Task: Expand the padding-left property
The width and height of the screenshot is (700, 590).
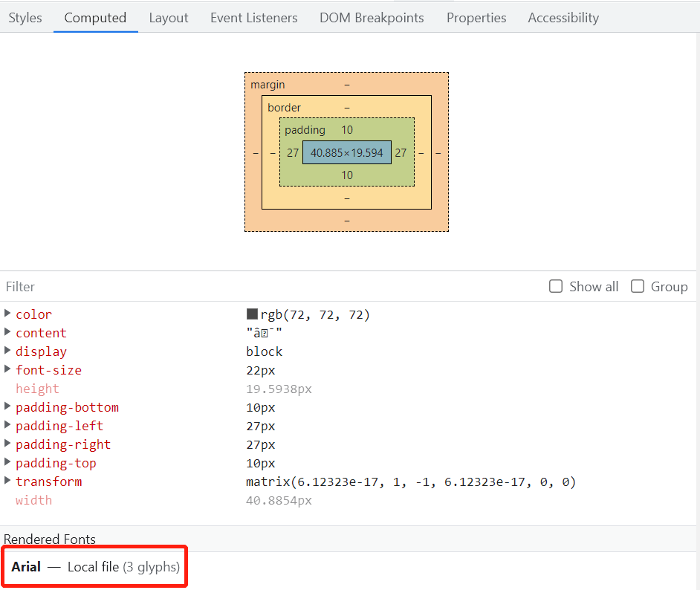Action: pos(7,425)
